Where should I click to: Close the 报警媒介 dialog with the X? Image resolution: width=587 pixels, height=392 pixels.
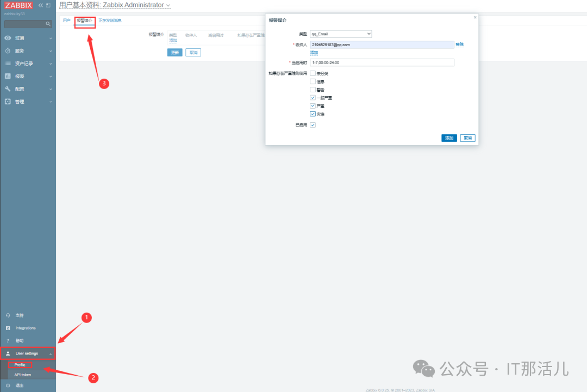point(475,17)
